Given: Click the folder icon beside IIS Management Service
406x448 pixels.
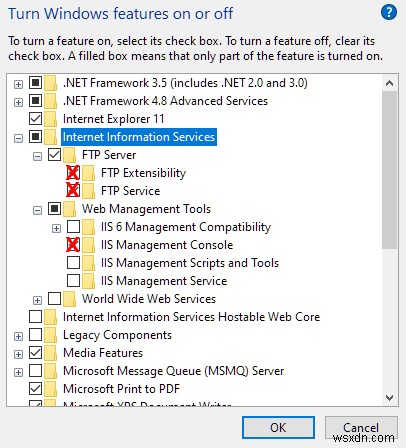Looking at the screenshot, I should click(x=89, y=281).
